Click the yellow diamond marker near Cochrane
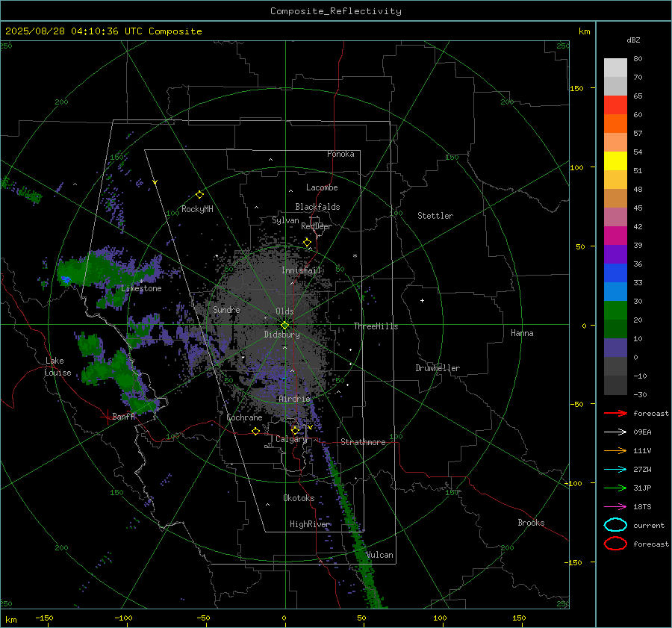The width and height of the screenshot is (672, 628). click(x=255, y=431)
